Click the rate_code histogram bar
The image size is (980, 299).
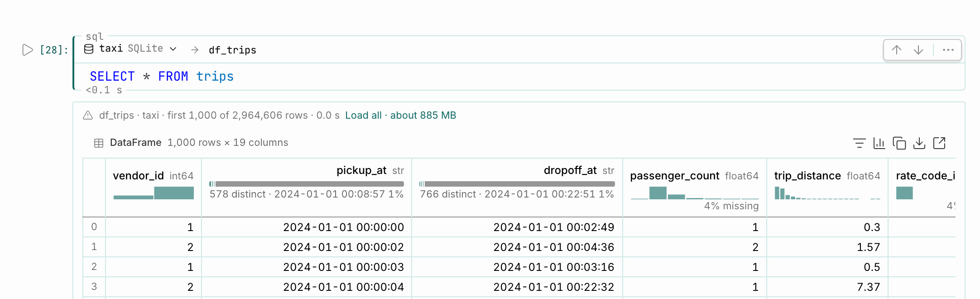[904, 193]
